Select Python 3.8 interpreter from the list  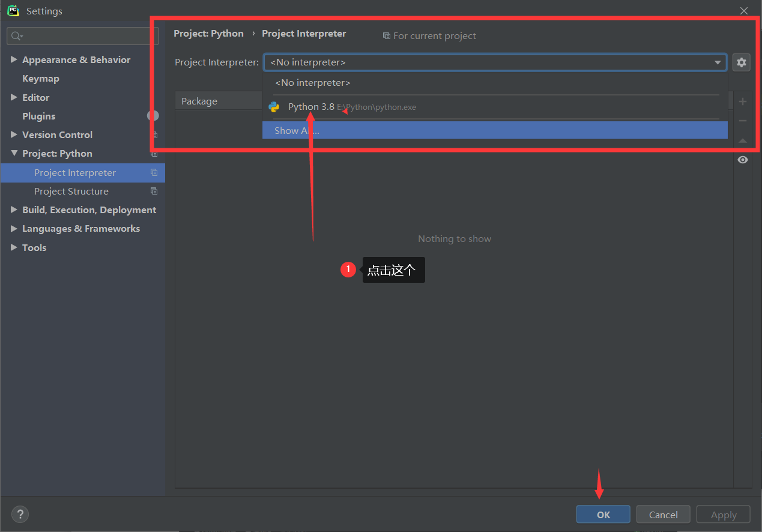point(311,107)
